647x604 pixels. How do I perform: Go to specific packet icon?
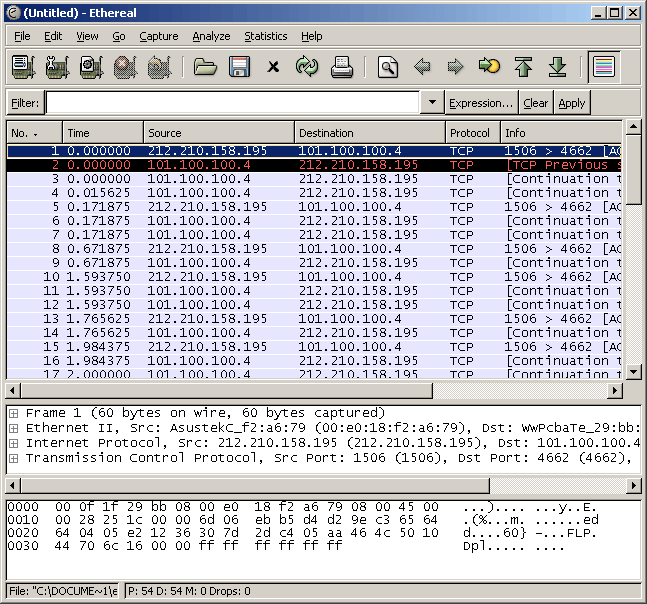click(x=489, y=67)
